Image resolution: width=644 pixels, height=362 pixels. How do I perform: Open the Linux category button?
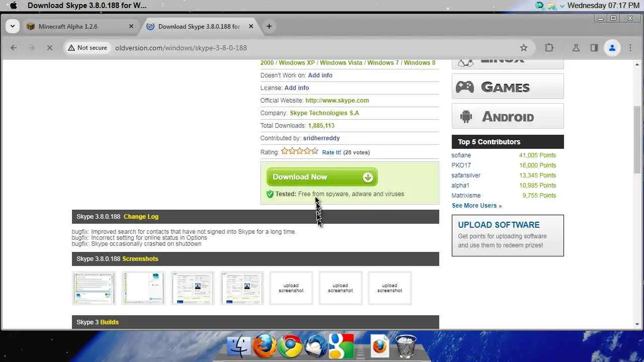point(508,63)
